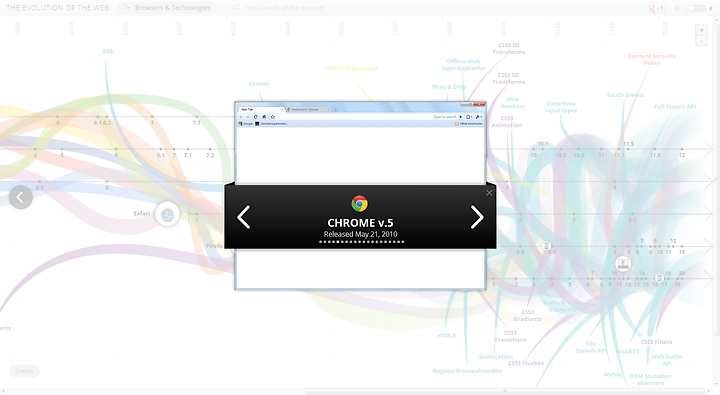Click the Safari browser icon on the timeline
This screenshot has height=395, width=720.
(x=167, y=214)
